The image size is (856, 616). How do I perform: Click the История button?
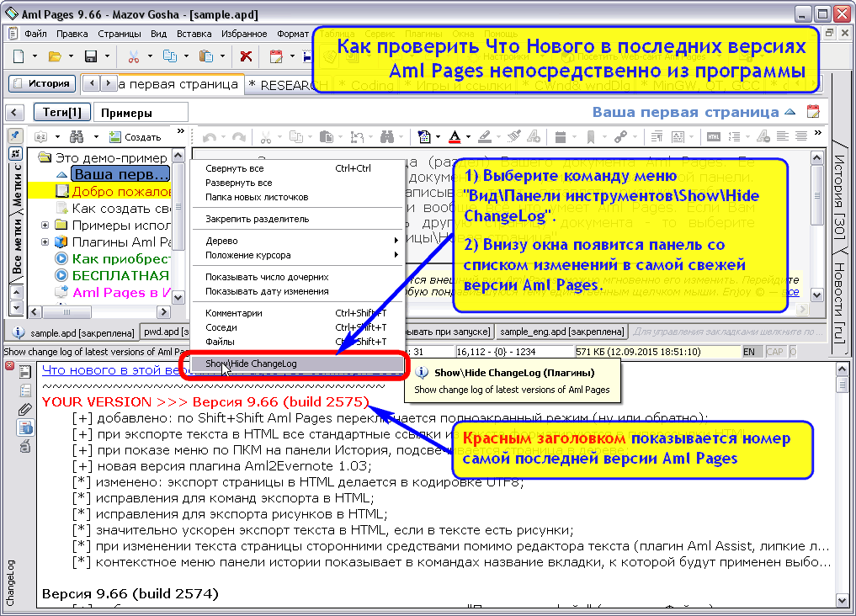click(x=42, y=83)
